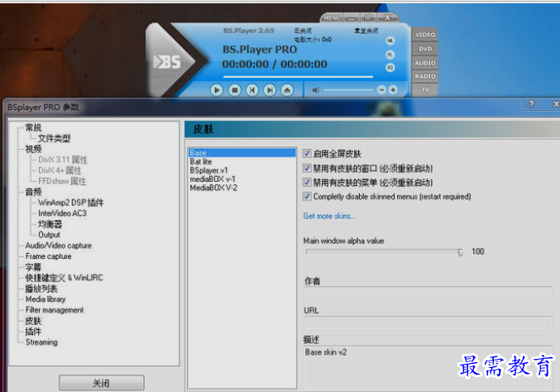This screenshot has height=392, width=560.
Task: Skip to next track button
Action: (270, 90)
